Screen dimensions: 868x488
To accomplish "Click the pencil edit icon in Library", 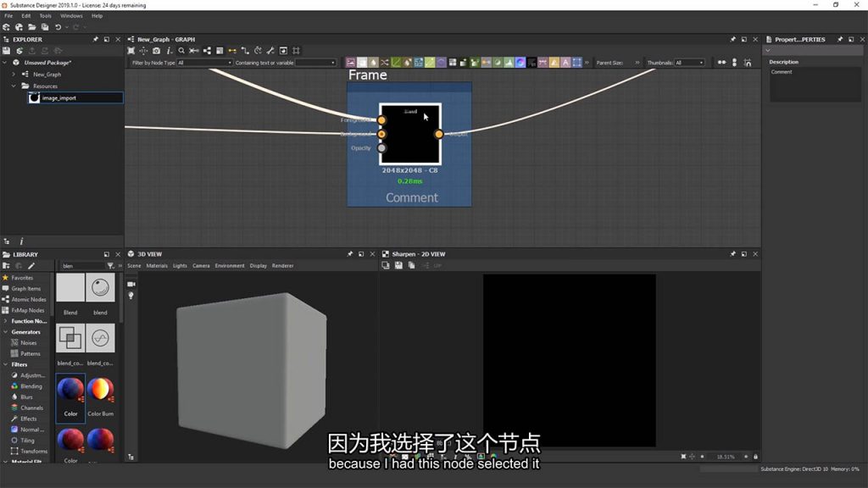I will coord(31,266).
